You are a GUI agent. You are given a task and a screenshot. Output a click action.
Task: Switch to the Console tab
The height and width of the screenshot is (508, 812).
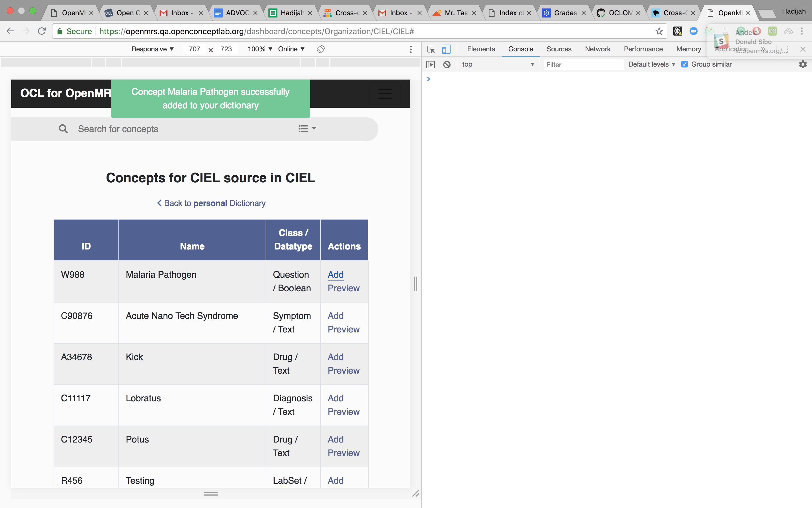(520, 49)
